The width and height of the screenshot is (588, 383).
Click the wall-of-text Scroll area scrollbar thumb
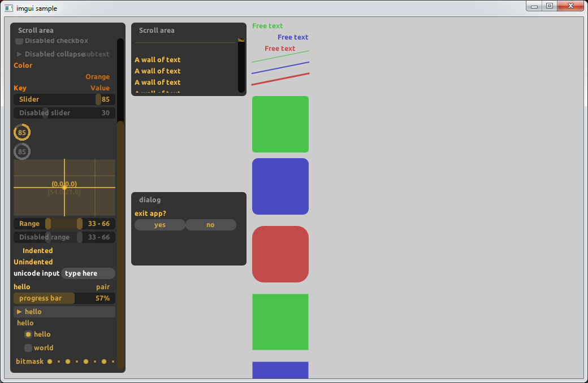point(241,40)
